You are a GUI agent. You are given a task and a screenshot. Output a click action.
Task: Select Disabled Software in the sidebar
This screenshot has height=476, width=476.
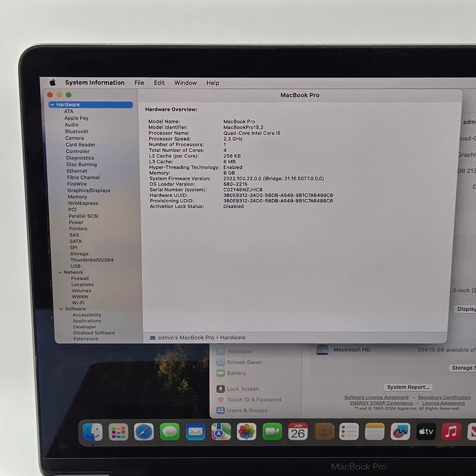coord(94,333)
